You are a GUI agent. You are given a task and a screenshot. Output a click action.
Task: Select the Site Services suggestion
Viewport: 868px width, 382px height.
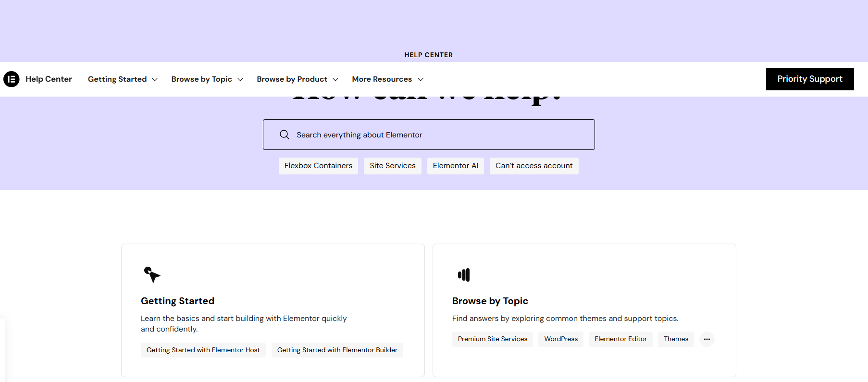(393, 166)
